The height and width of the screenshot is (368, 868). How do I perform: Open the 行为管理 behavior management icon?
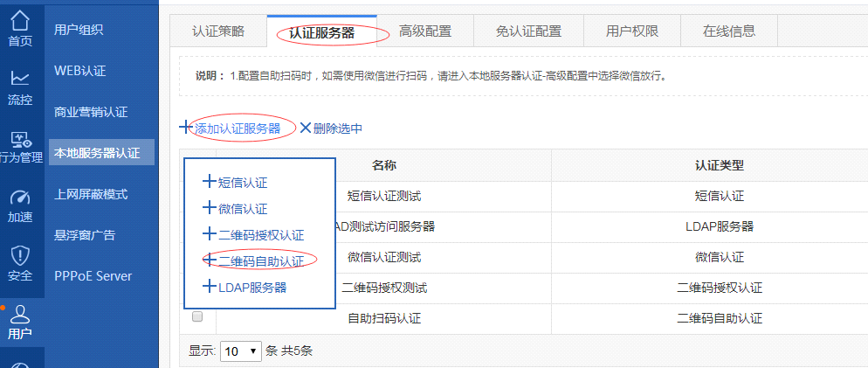click(19, 139)
